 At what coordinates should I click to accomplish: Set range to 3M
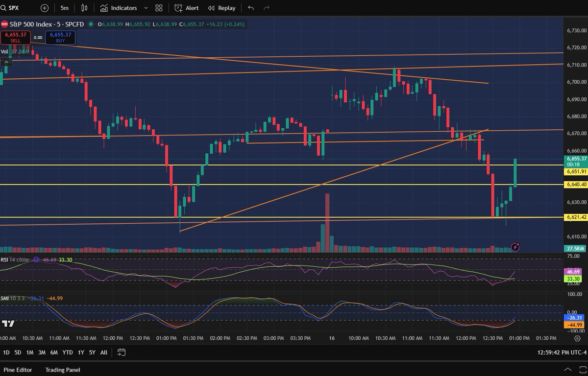pos(42,352)
